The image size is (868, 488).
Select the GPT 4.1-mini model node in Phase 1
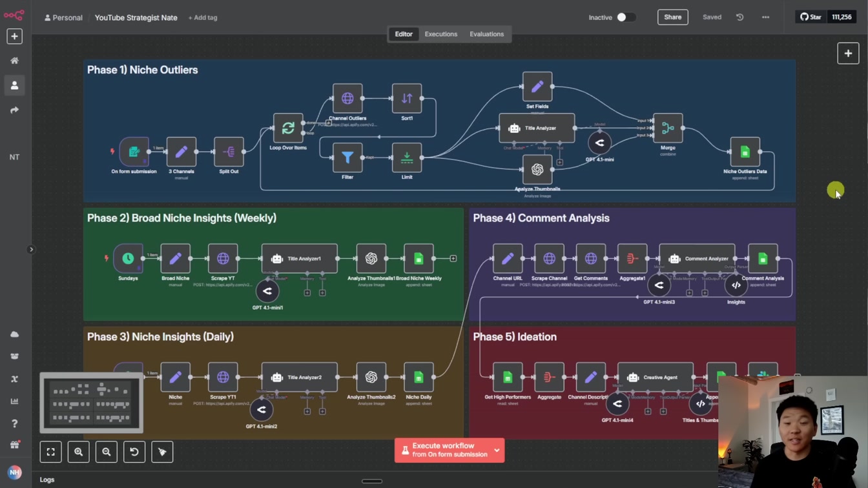point(599,143)
